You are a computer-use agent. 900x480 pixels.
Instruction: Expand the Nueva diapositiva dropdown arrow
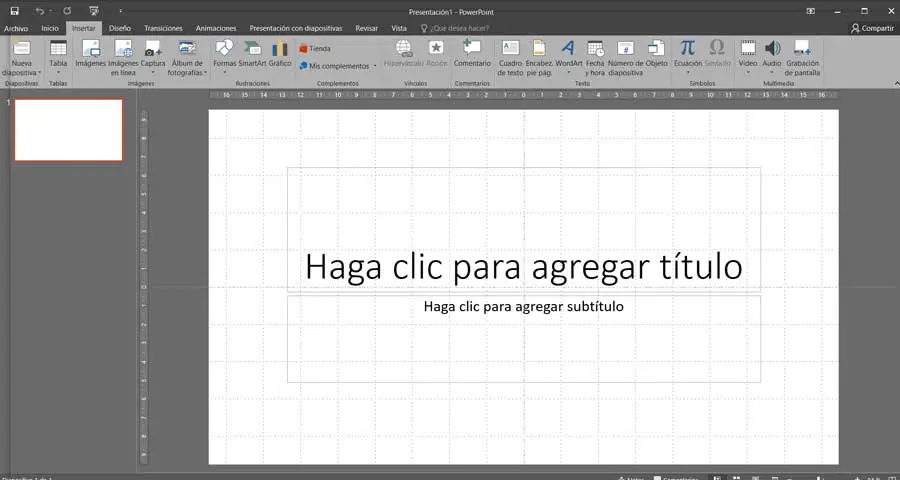click(40, 73)
